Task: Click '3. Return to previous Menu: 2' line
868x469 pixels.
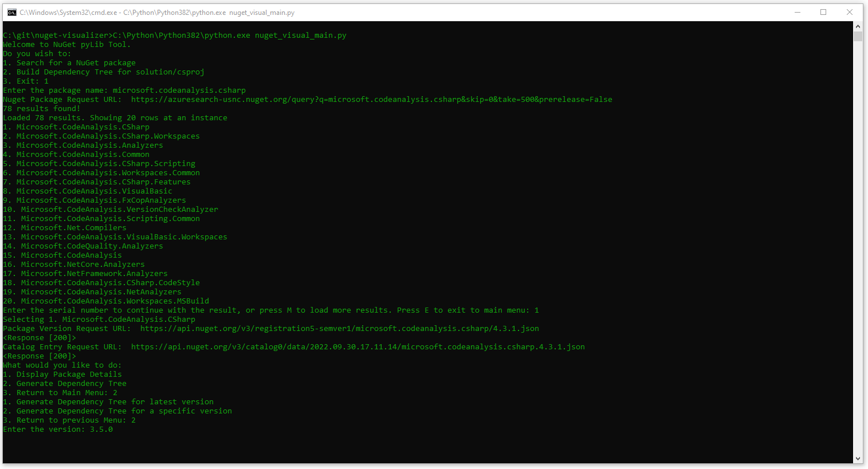Action: pos(69,420)
